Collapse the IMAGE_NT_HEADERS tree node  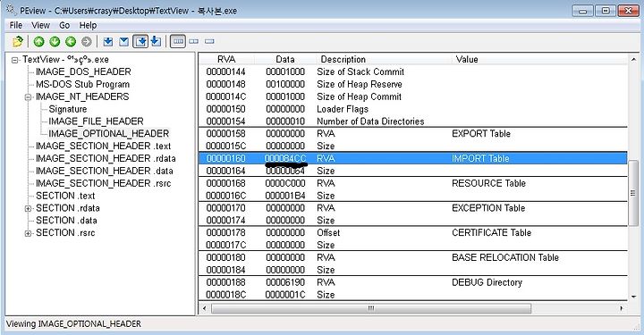[x=28, y=97]
